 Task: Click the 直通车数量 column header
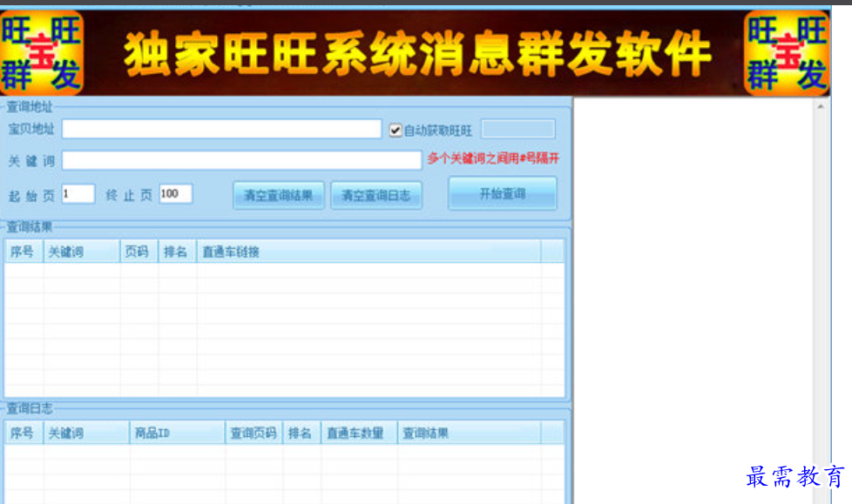coord(359,433)
